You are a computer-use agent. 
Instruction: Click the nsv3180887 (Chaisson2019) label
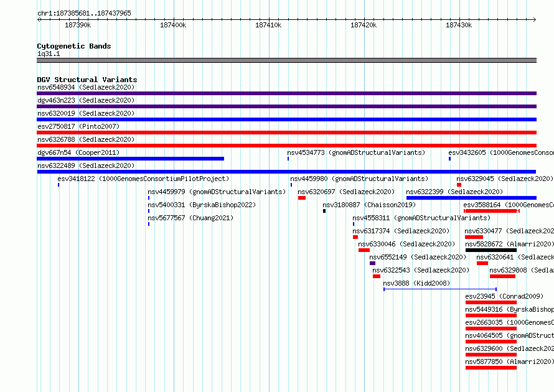point(369,205)
